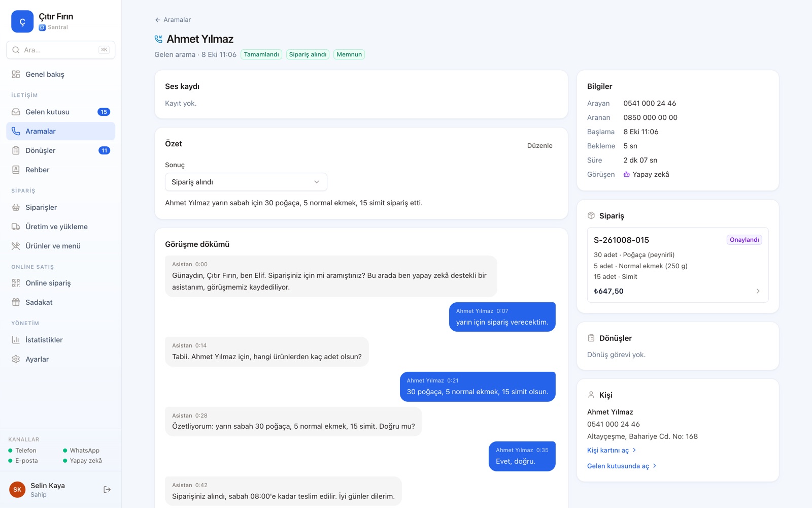Open Online sipariş QR icon
This screenshot has width=812, height=508.
click(16, 283)
